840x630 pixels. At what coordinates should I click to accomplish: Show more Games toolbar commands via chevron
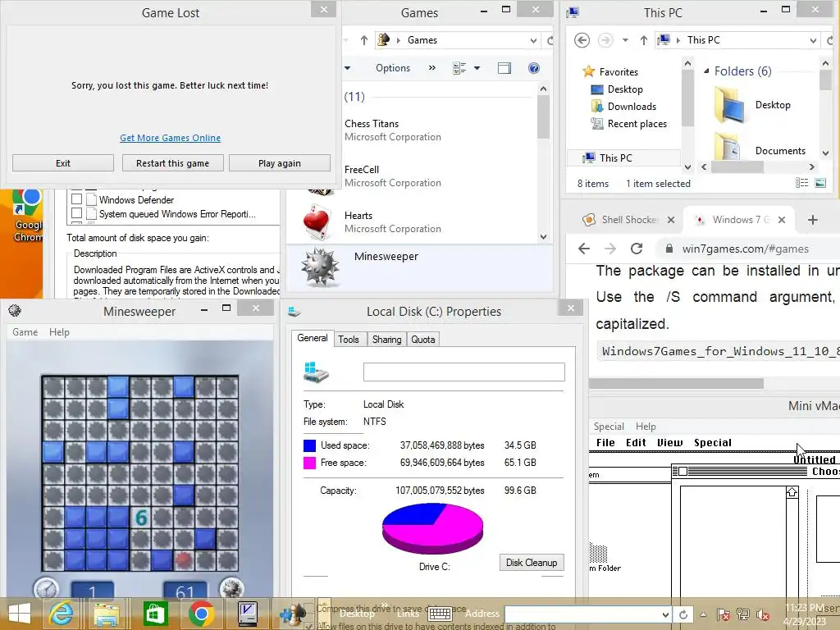click(431, 68)
